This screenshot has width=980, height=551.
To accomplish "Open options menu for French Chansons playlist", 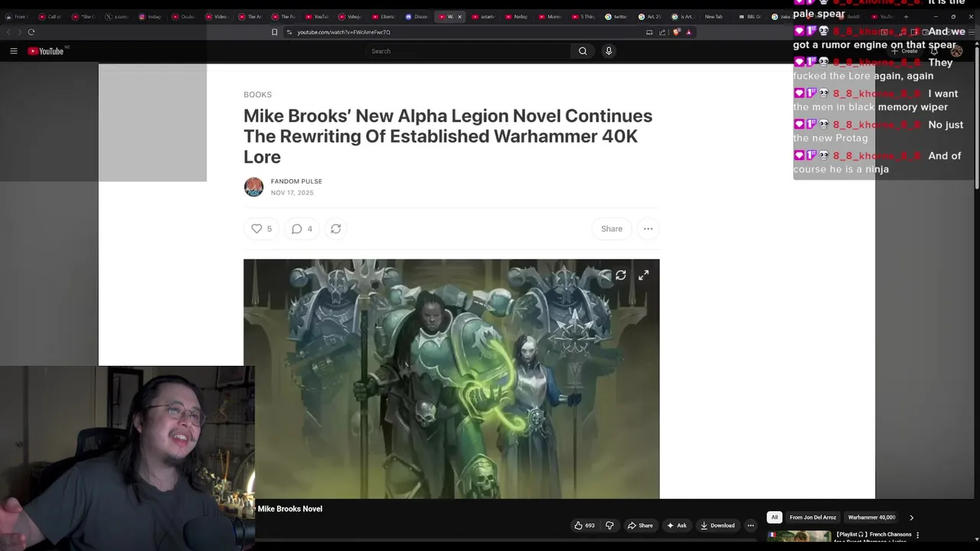I will 917,535.
